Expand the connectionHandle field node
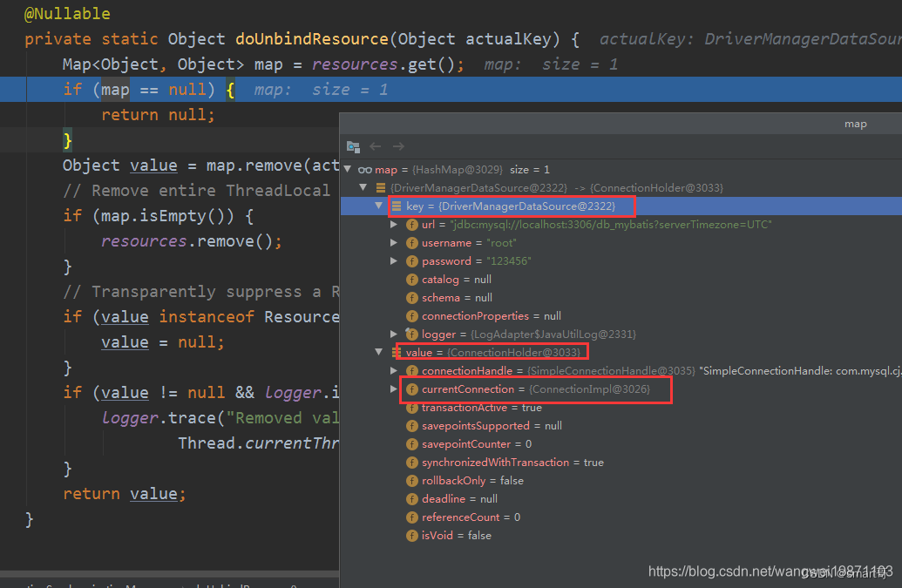Screen dimensions: 902x588 [x=394, y=371]
